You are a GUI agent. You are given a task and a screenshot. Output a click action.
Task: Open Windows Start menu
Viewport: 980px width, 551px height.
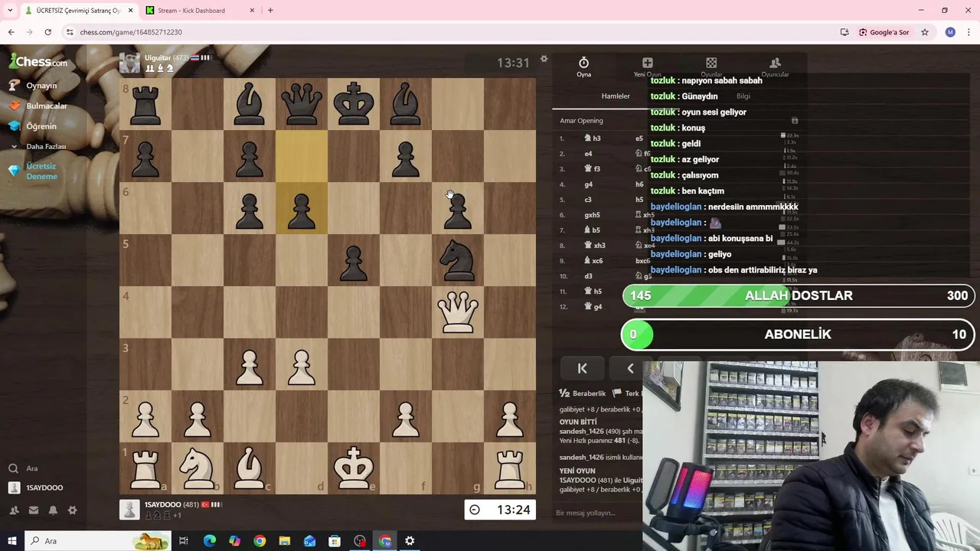[11, 541]
